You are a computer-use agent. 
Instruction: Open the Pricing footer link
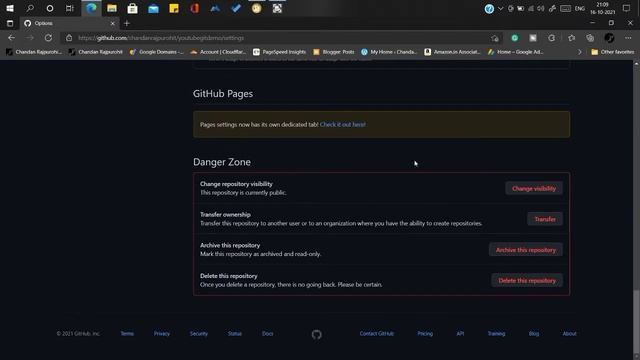pos(425,333)
